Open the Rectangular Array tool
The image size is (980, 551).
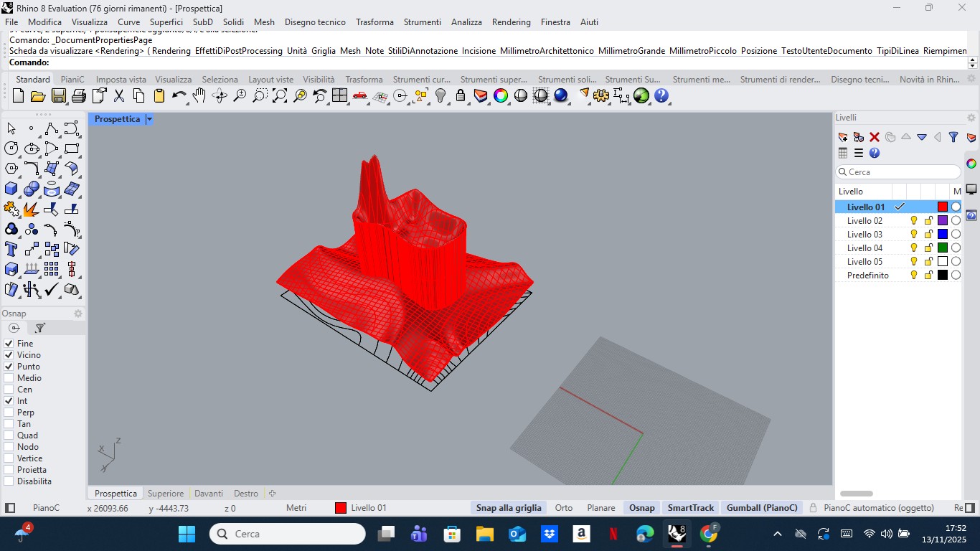click(x=51, y=269)
